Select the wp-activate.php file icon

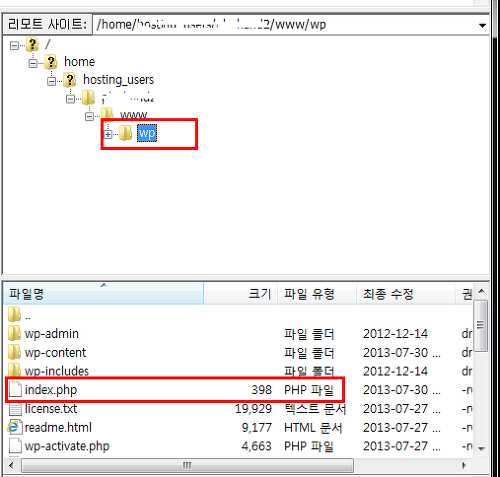(x=15, y=446)
